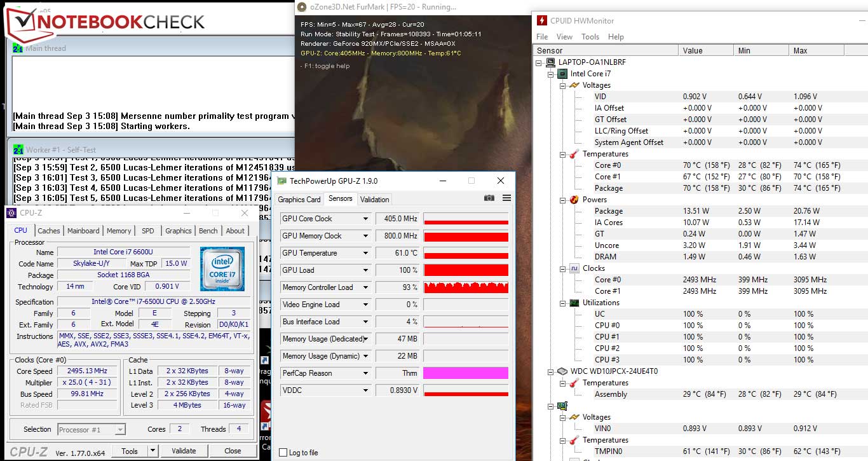Open the GPU-Z hamburger menu
The height and width of the screenshot is (461, 868).
point(506,198)
